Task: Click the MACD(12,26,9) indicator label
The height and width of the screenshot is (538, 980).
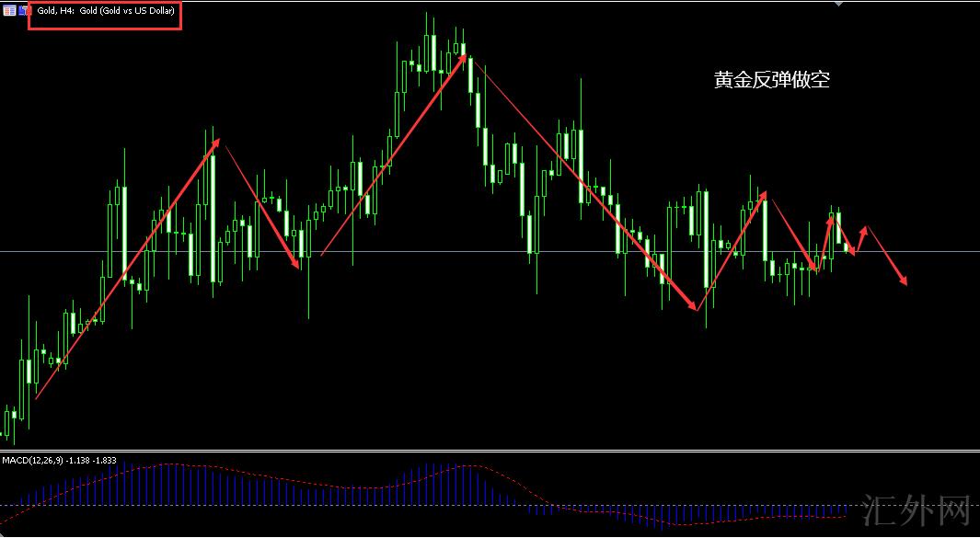Action: click(x=60, y=461)
